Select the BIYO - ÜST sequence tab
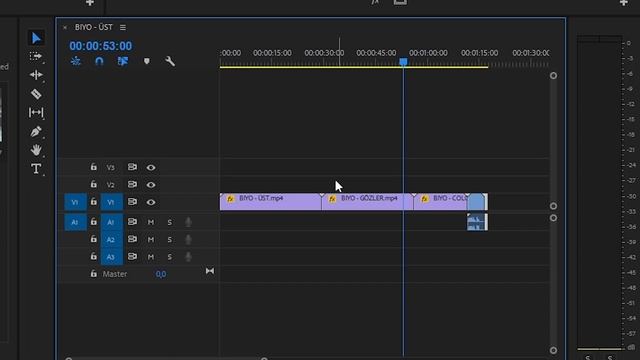 click(x=93, y=27)
